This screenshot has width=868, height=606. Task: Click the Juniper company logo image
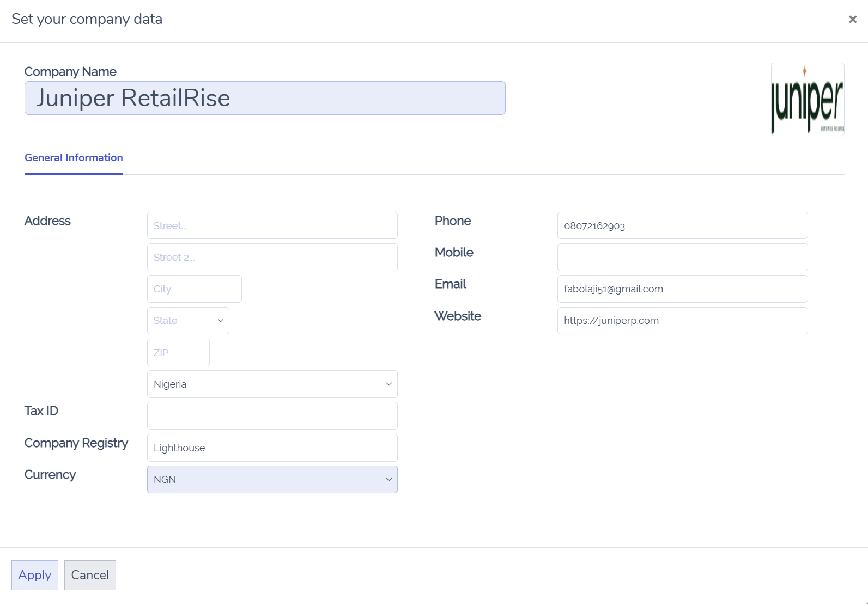click(808, 99)
